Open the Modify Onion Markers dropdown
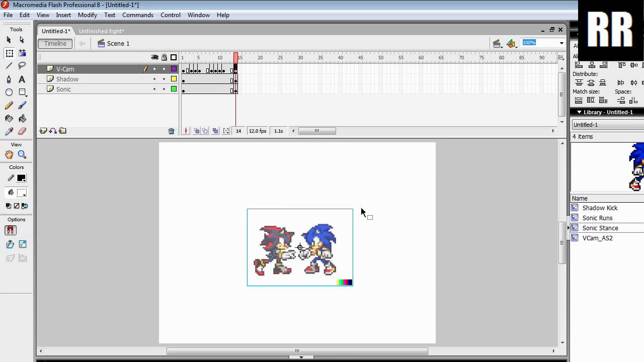This screenshot has width=644, height=362. pyautogui.click(x=226, y=131)
